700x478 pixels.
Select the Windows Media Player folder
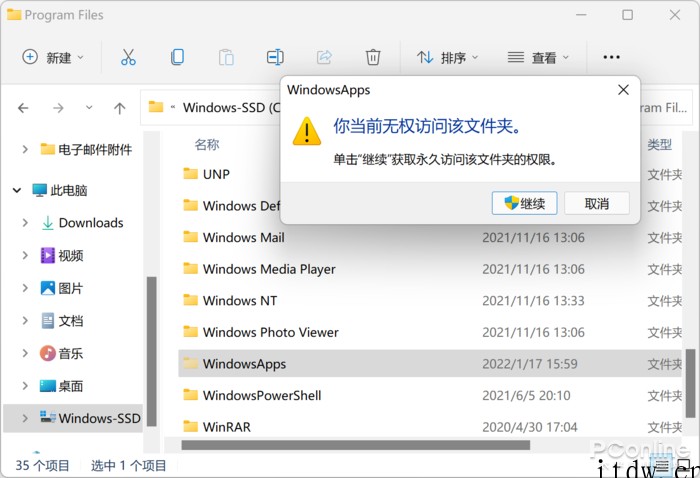click(269, 269)
